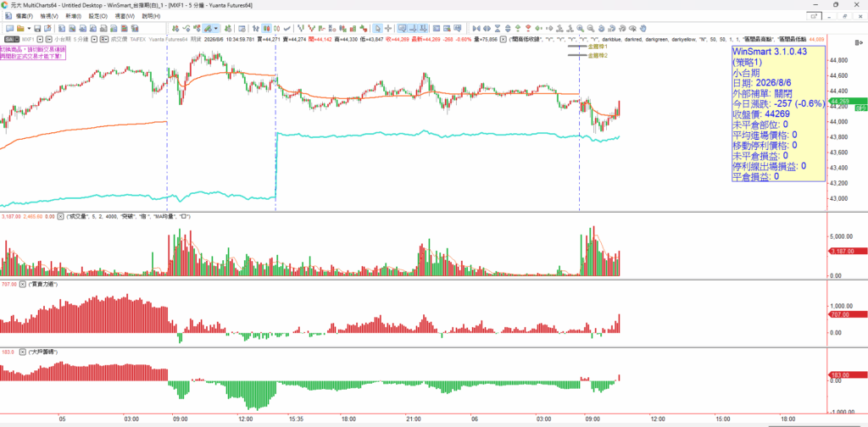Select the line-on-close chart style icon
The height and width of the screenshot is (427, 868).
point(287,28)
